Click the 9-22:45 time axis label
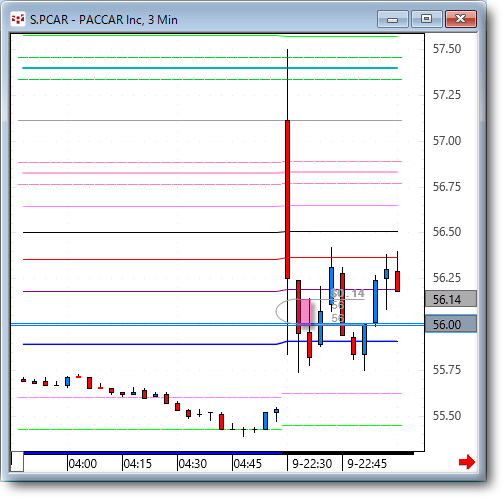 pyautogui.click(x=367, y=464)
